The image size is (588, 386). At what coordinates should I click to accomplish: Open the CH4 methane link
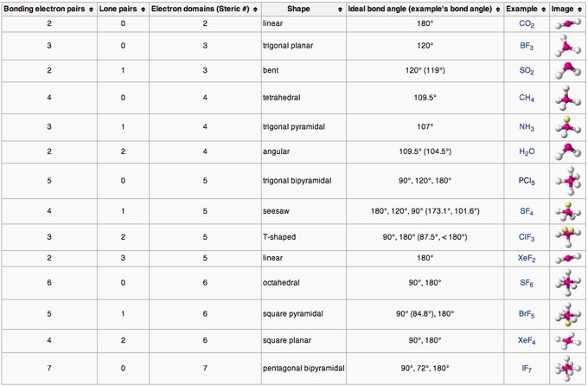526,99
